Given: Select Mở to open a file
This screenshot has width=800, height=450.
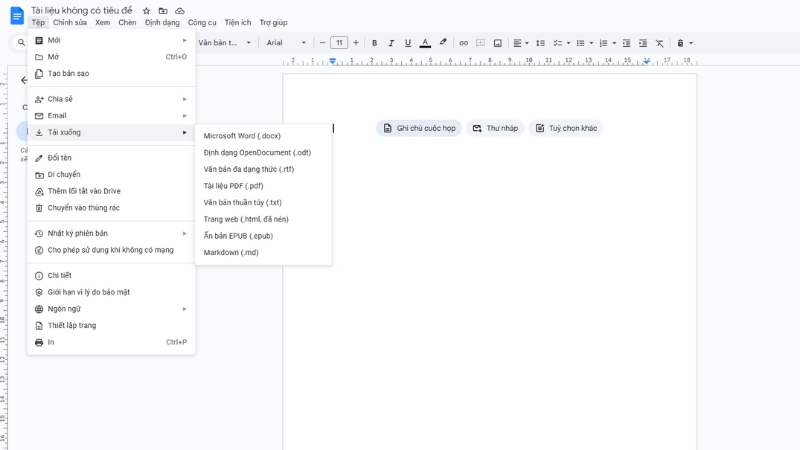Looking at the screenshot, I should coord(111,57).
